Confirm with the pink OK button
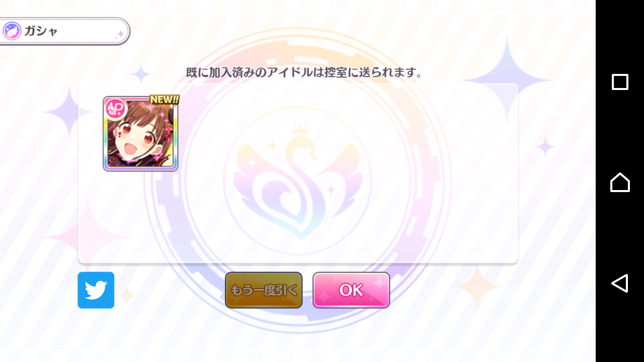 click(x=351, y=290)
